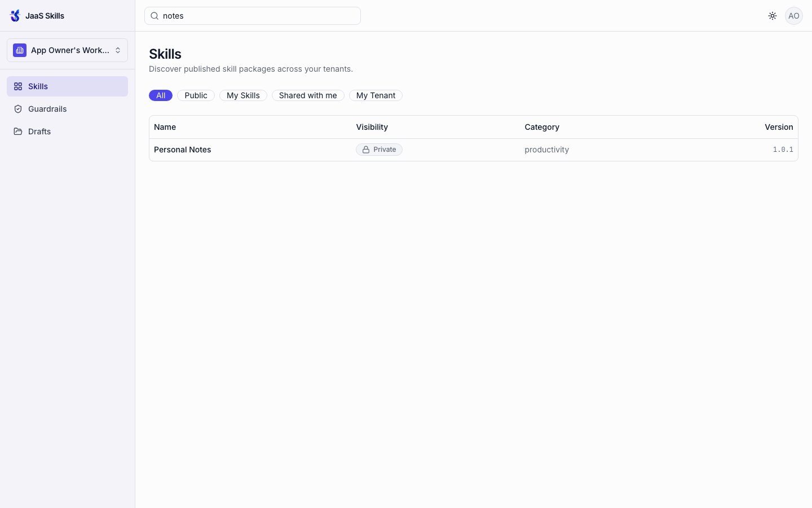Click the JaaS Skills title text
This screenshot has width=812, height=508.
(45, 16)
